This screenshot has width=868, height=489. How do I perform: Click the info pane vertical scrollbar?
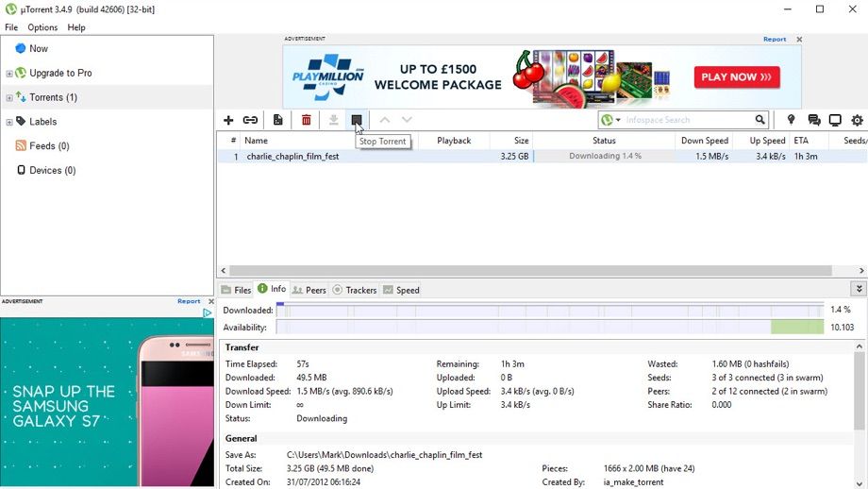point(859,391)
